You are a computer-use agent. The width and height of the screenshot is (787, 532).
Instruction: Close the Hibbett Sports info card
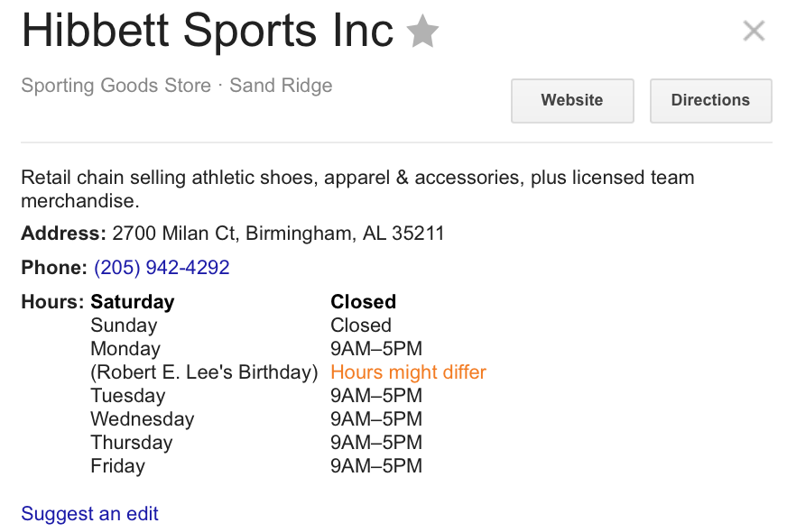754,31
